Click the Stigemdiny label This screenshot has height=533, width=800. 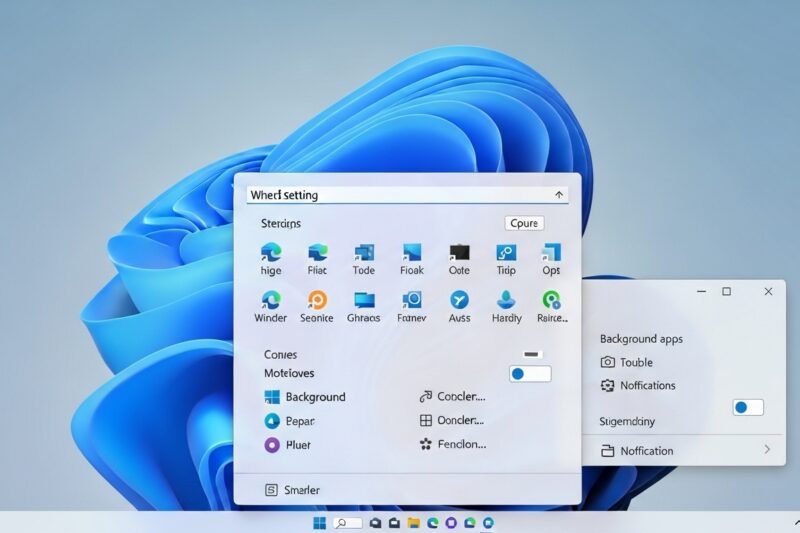[627, 422]
